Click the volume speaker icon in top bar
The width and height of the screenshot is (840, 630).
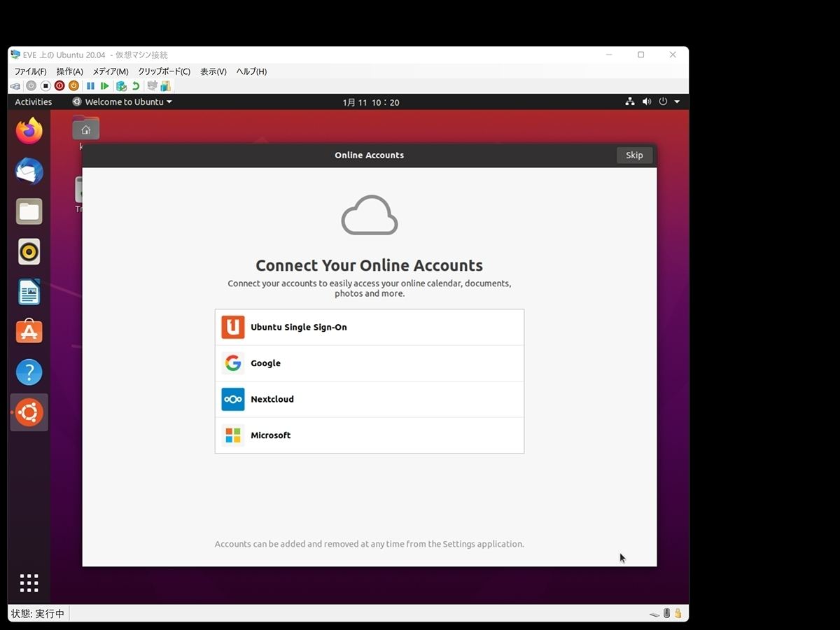647,102
